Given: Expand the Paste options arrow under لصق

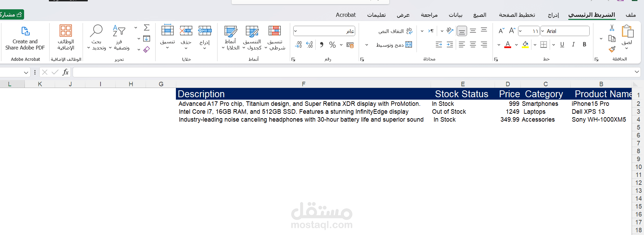Looking at the screenshot, I should [x=627, y=48].
